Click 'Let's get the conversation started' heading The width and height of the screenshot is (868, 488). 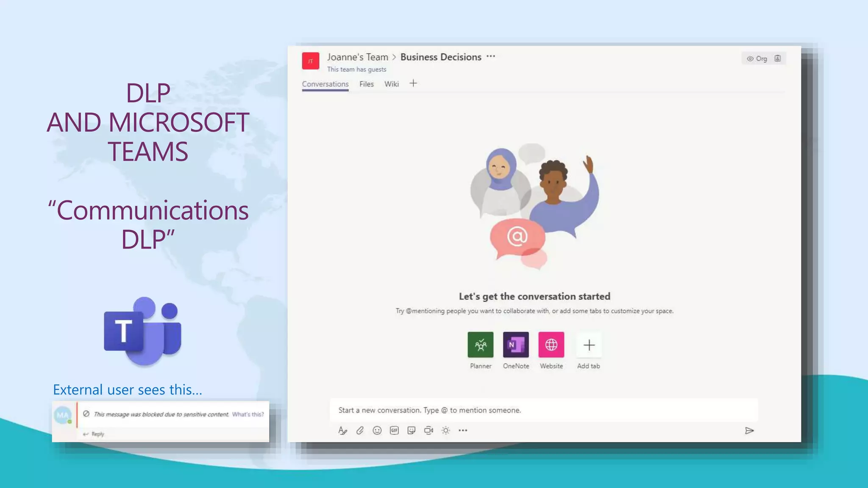(534, 296)
